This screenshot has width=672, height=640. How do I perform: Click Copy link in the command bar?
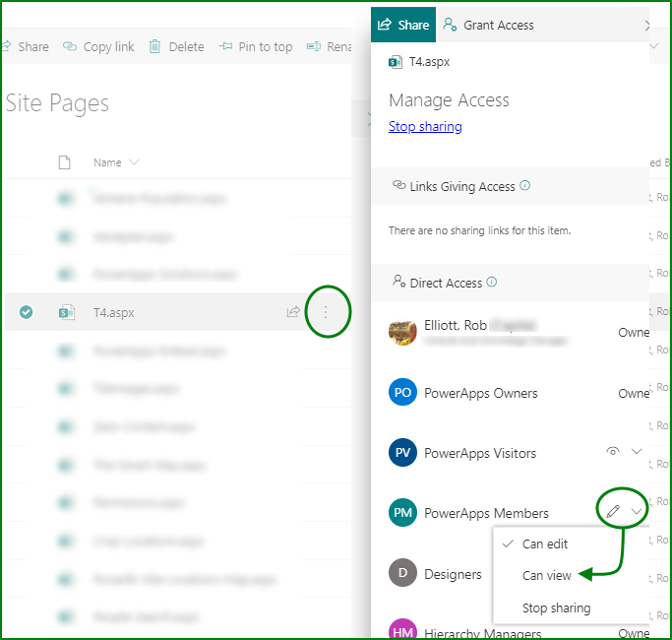(x=98, y=46)
